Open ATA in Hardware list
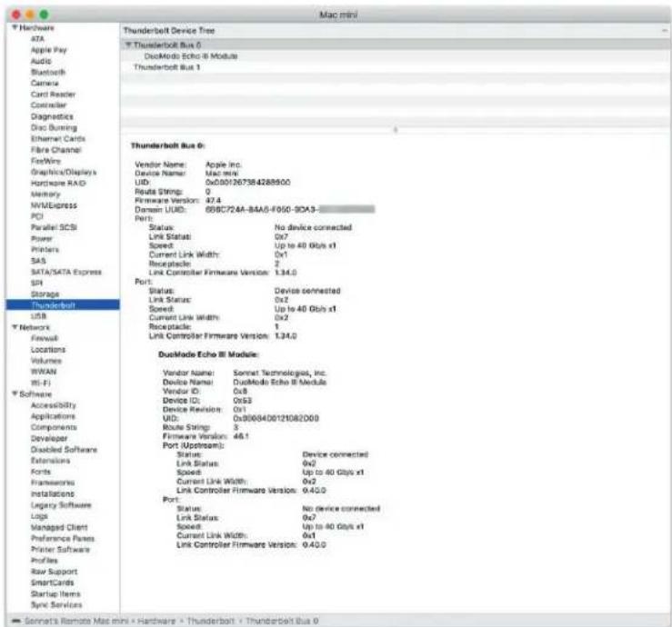The width and height of the screenshot is (672, 627). coord(37,38)
